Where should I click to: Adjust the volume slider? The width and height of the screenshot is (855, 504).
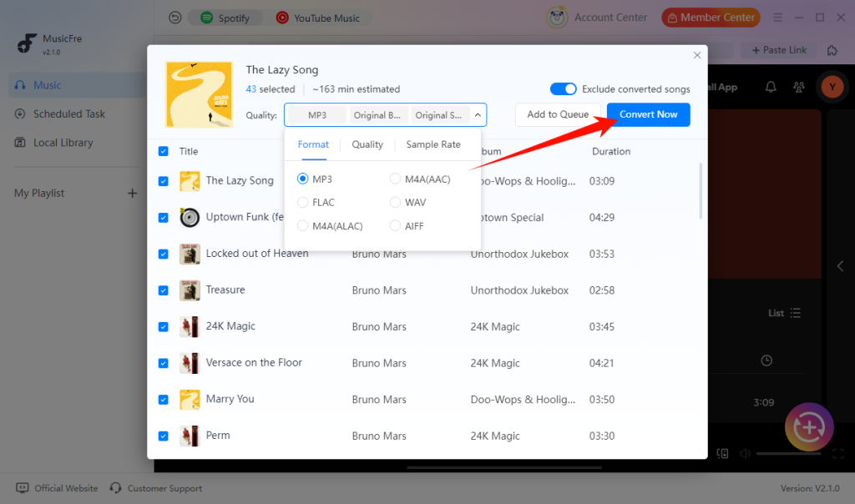point(788,453)
